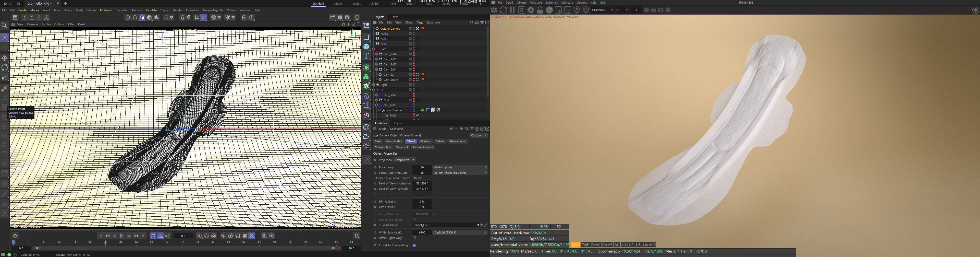
Task: Select Cam_Zoom object in the Objects tree
Action: pyautogui.click(x=391, y=79)
